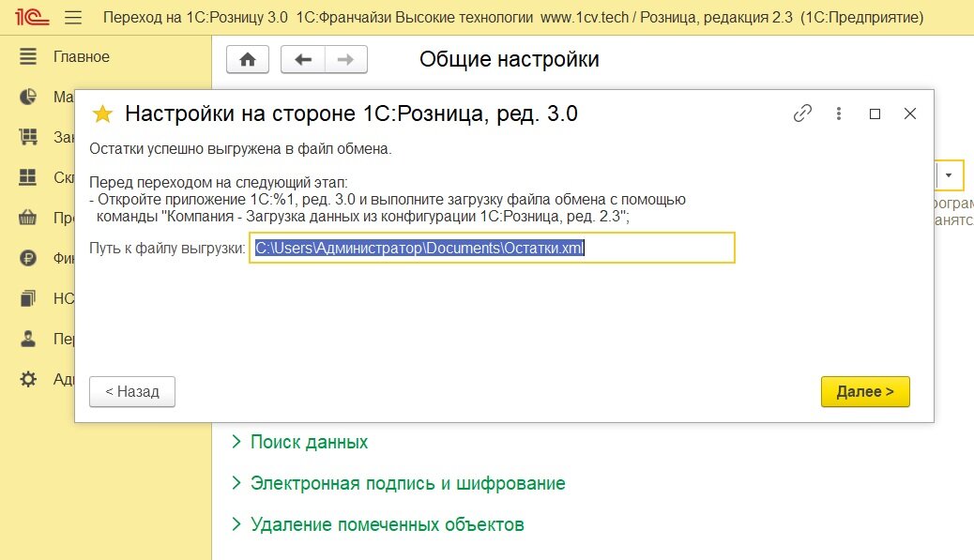This screenshot has height=560, width=974.
Task: Copy link with the chain icon
Action: click(802, 114)
